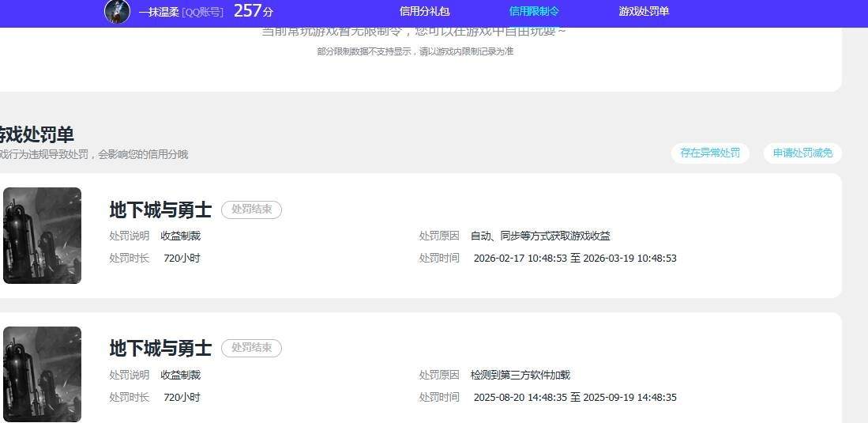Click the reason 检测到第三方软件加载
Image resolution: width=868 pixels, height=423 pixels.
point(520,376)
